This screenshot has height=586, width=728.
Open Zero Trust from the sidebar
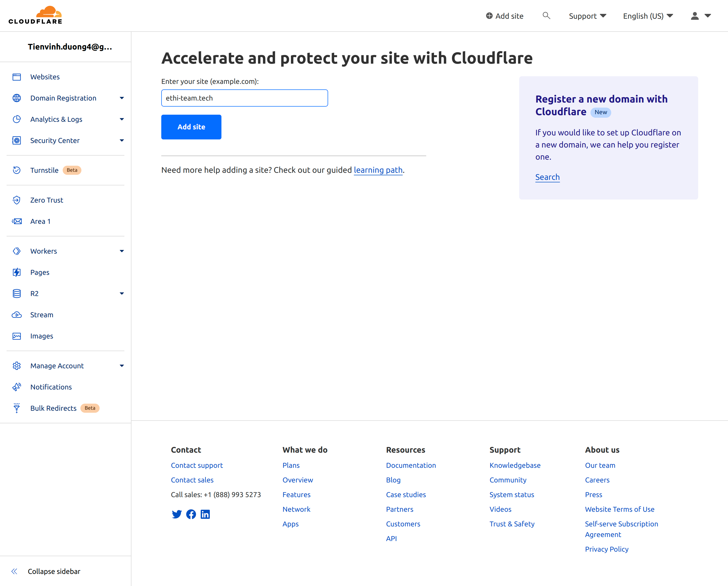tap(47, 200)
